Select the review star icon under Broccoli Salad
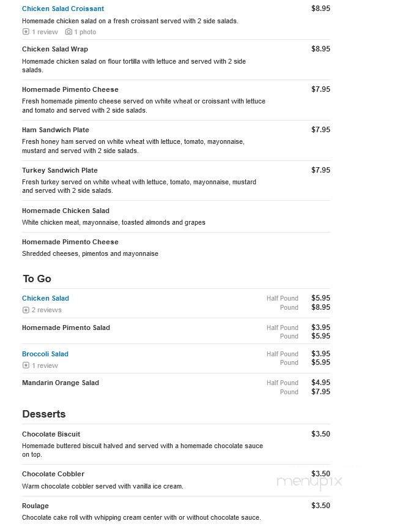The width and height of the screenshot is (419, 532). coord(26,365)
